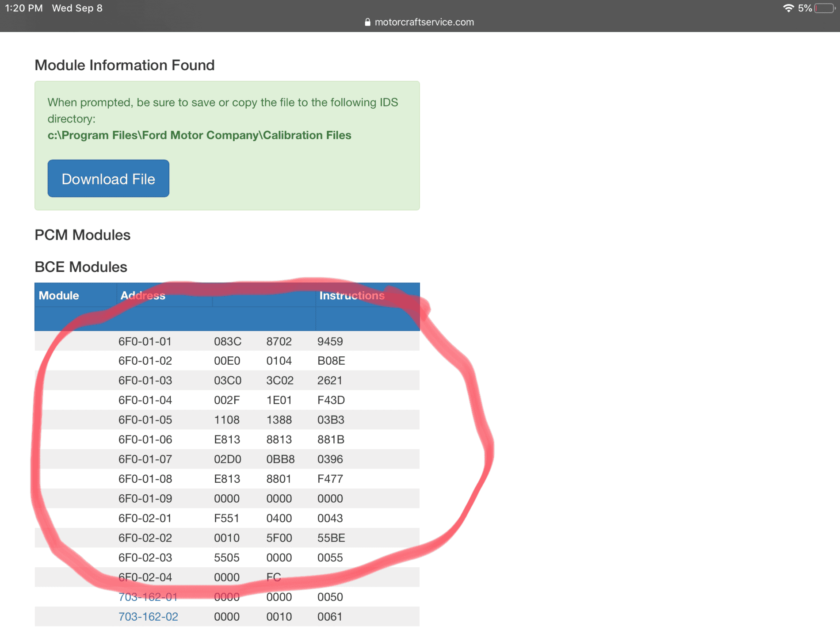Select address cell 6F0-02-02
Screen dimensions: 840x630
coord(145,538)
